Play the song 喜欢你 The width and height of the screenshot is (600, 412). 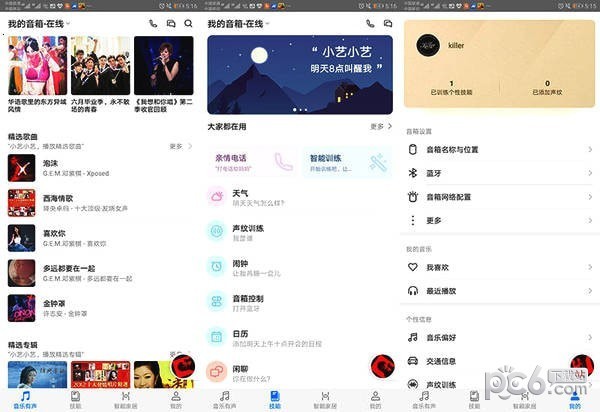coord(100,238)
